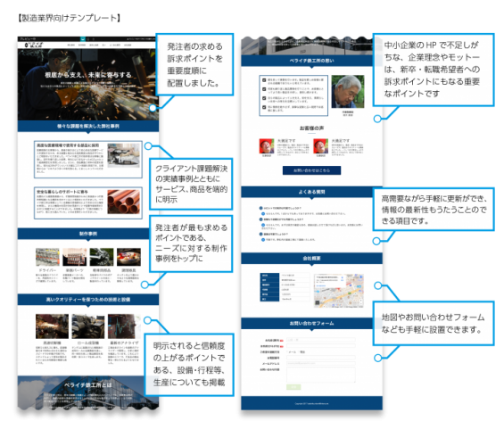
Task: Open the copper pipes case study image
Action: point(124,202)
